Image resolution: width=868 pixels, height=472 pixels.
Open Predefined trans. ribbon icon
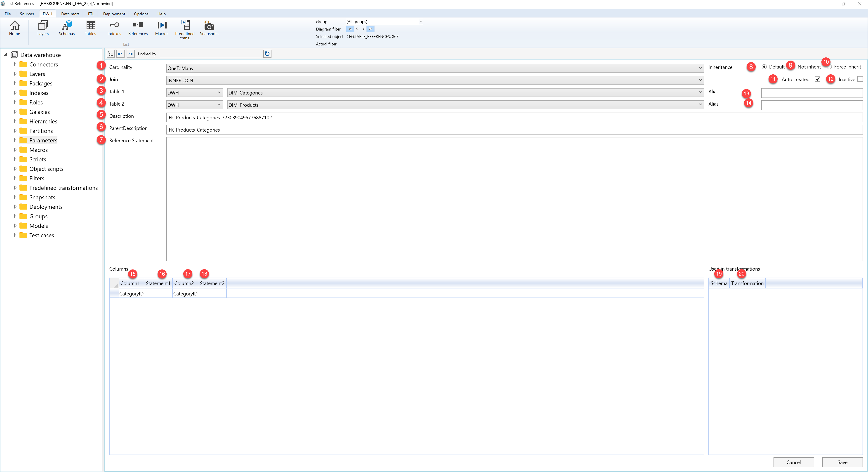(x=185, y=30)
